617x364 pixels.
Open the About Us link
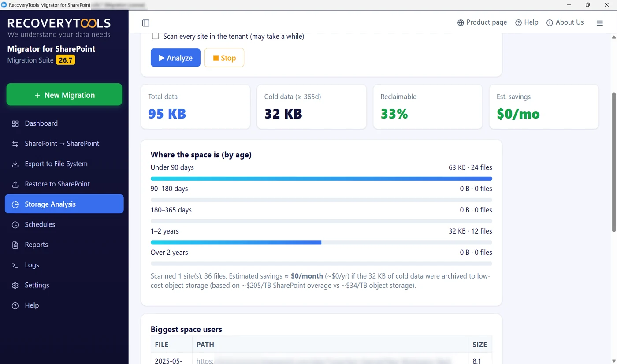tap(565, 22)
